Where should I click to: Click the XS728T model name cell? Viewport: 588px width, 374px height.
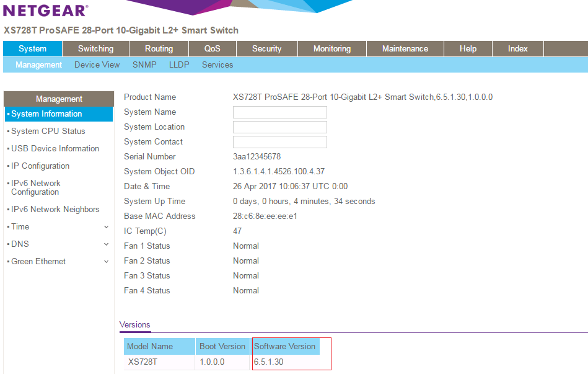(x=143, y=362)
